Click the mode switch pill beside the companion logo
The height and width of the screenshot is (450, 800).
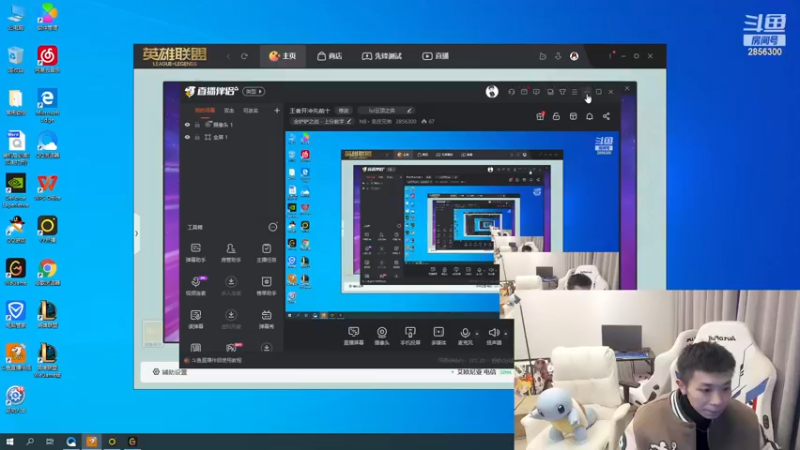point(254,91)
